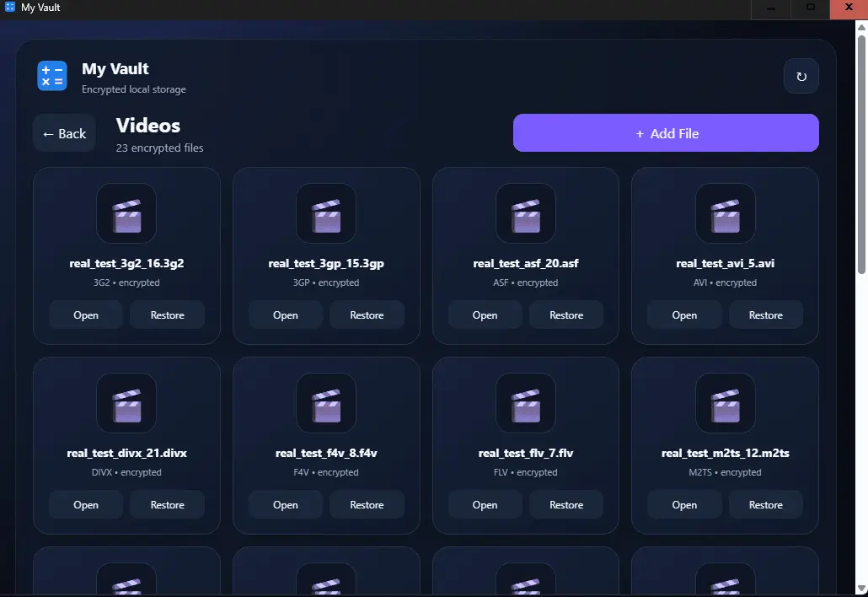Click the 'M2TS • encrypted' label
Screen dimensions: 868x597
point(726,472)
